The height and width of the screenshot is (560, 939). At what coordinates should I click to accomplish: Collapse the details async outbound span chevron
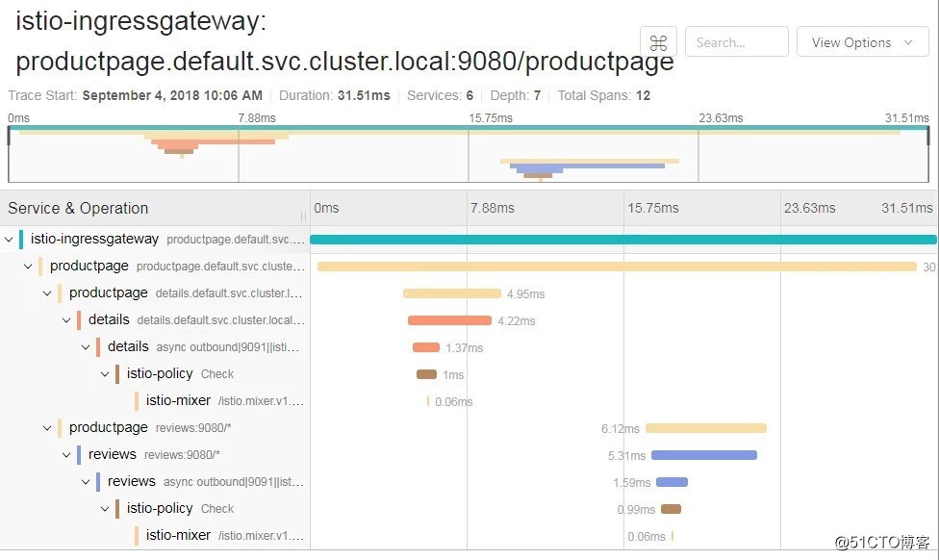point(85,347)
